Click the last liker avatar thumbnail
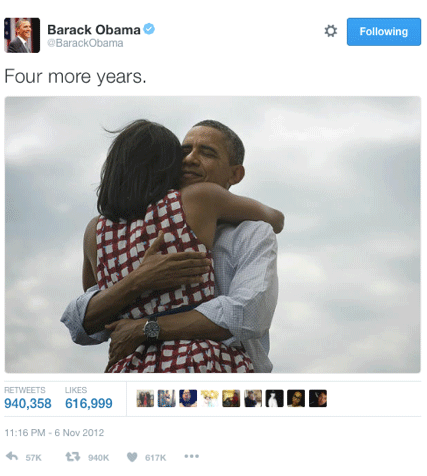Image resolution: width=427 pixels, height=476 pixels. click(318, 398)
